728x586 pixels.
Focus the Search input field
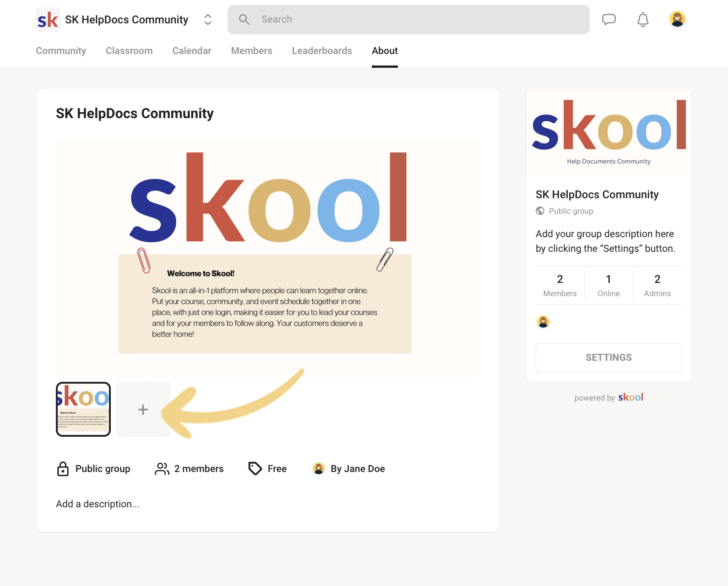pos(408,20)
